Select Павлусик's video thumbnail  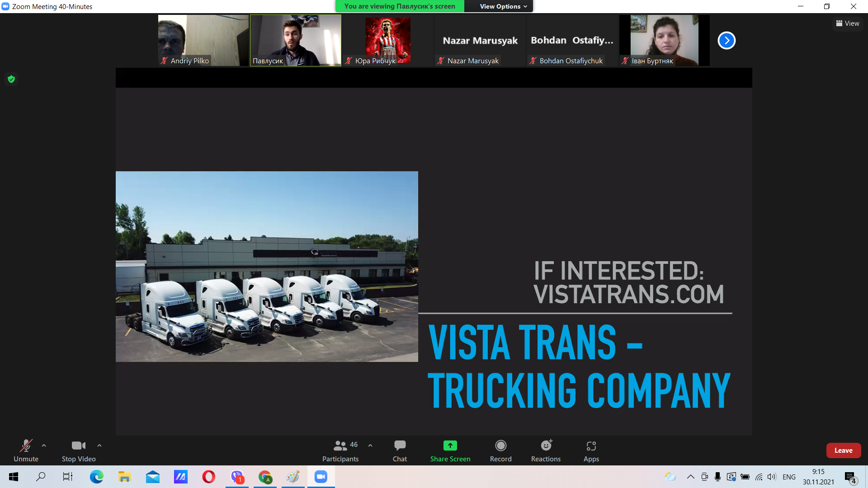tap(296, 40)
